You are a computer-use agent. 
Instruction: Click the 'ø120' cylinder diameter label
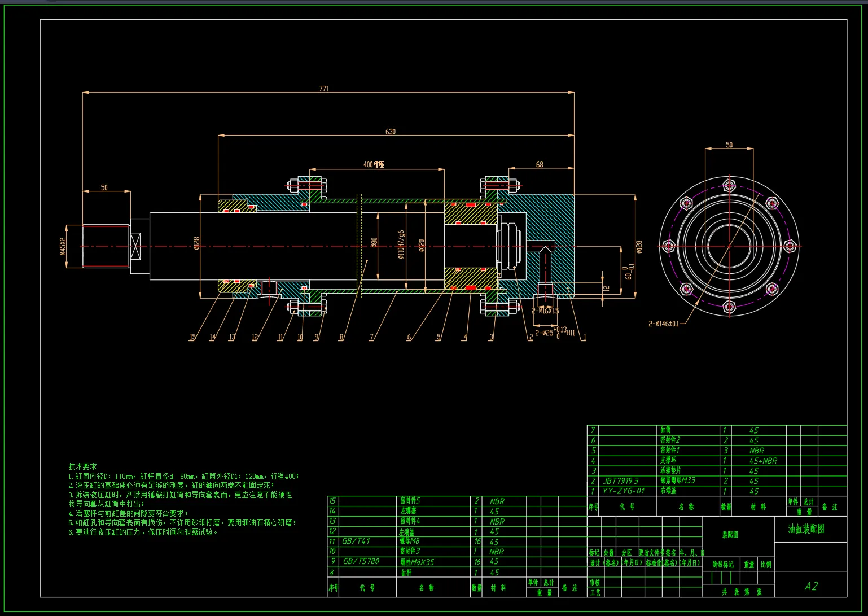click(421, 246)
